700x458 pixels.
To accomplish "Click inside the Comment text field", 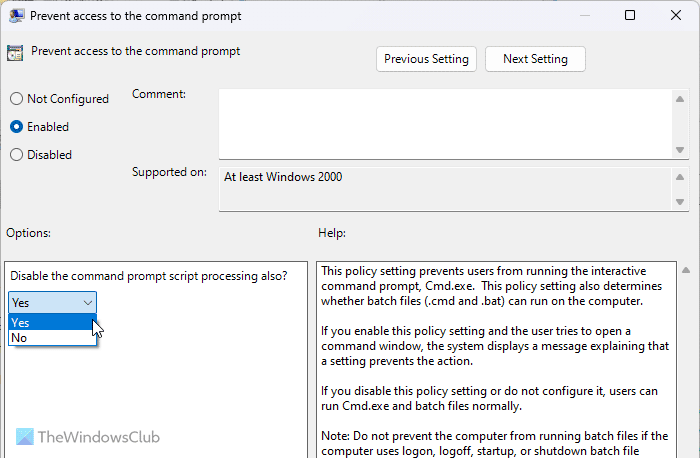I will click(x=445, y=122).
